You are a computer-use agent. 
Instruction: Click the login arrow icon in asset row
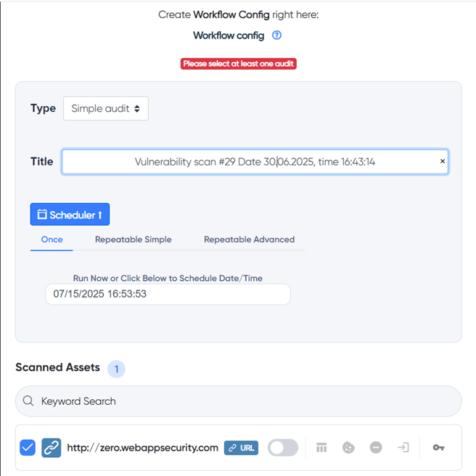click(x=403, y=448)
